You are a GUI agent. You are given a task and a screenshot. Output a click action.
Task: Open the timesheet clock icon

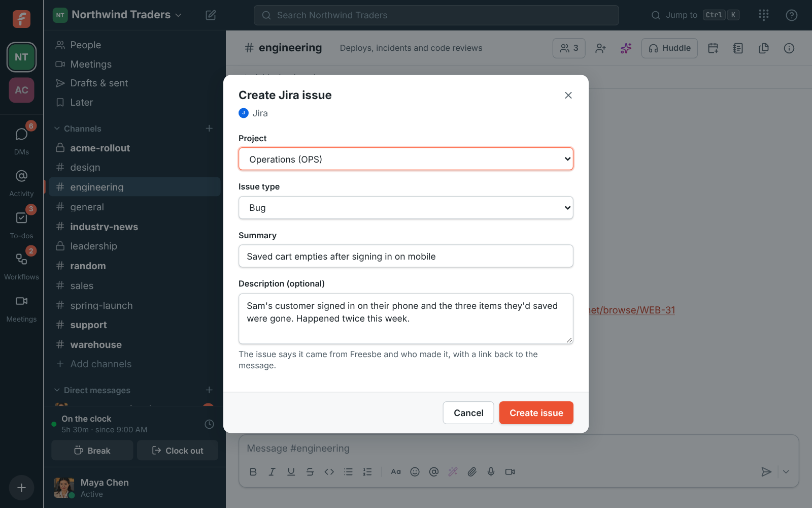coord(209,424)
